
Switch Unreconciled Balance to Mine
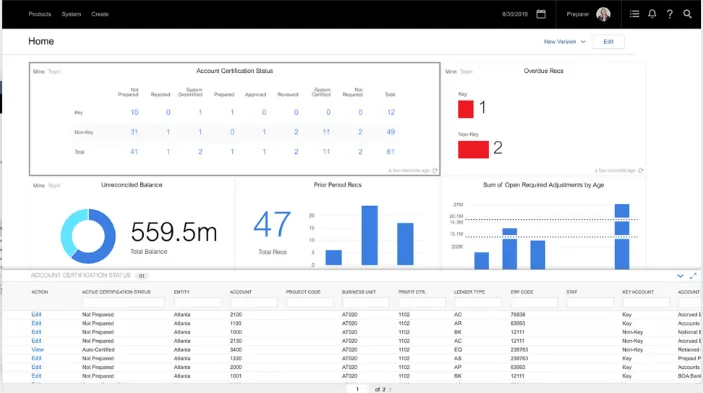[x=39, y=186]
